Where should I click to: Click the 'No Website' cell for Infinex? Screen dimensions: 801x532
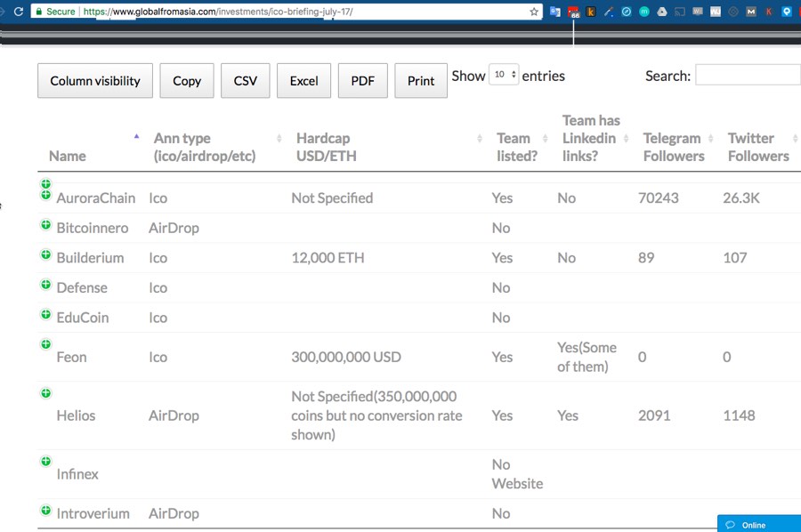[517, 474]
